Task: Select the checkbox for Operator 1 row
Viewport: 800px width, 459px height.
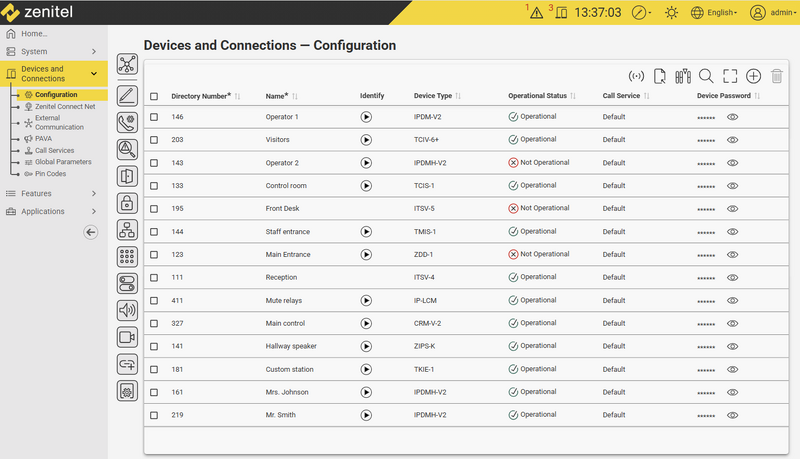Action: click(154, 117)
